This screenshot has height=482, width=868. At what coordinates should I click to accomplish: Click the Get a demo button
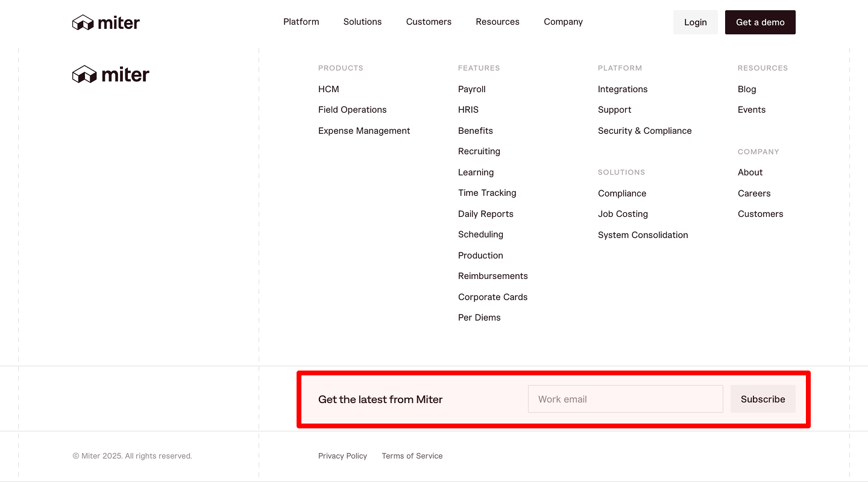pyautogui.click(x=760, y=22)
